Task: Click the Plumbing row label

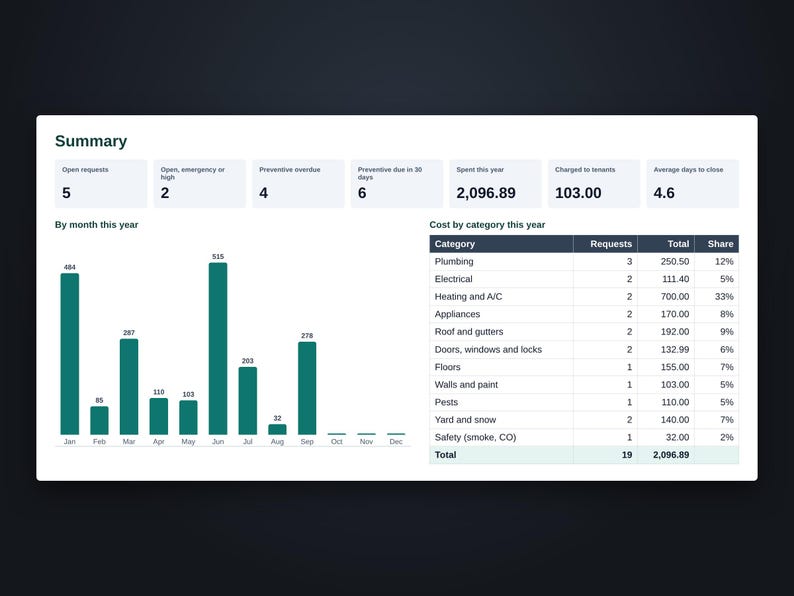Action: click(454, 261)
